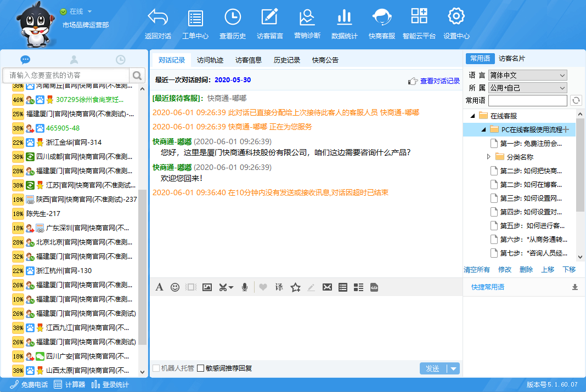Open 数据统计 statistics panel

coord(344,24)
